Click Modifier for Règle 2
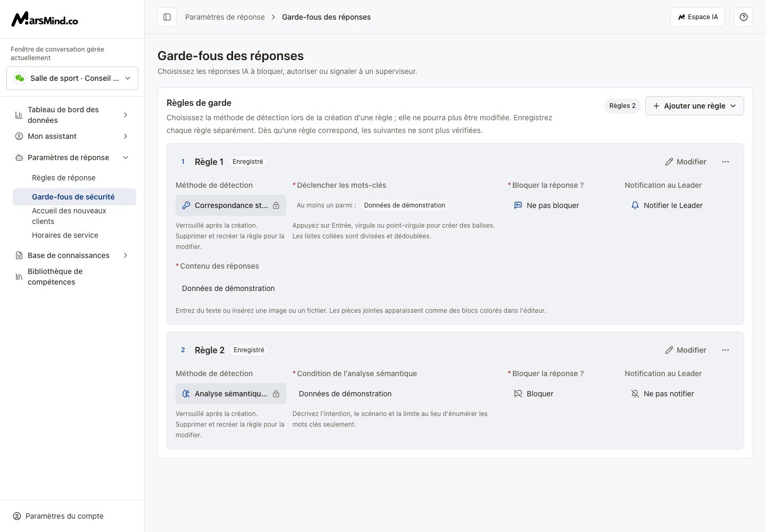 point(686,350)
